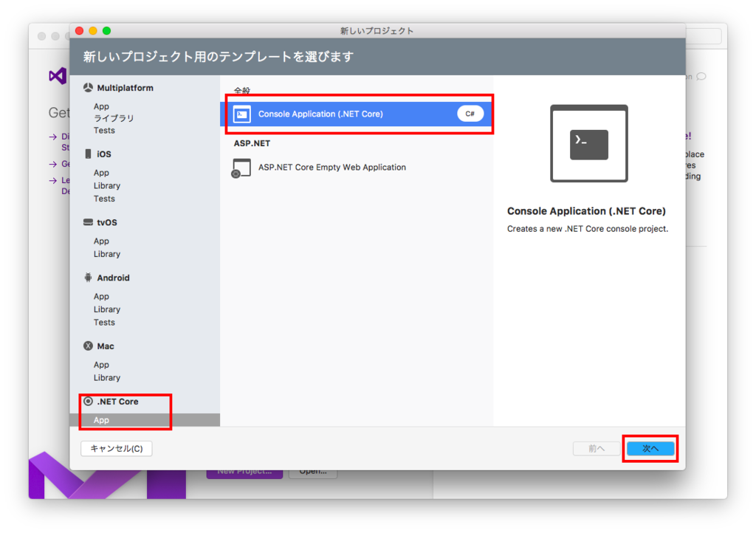Screen dimensions: 756x533
Task: Select the ASP.NET Core Empty Web Application row
Action: (x=332, y=168)
